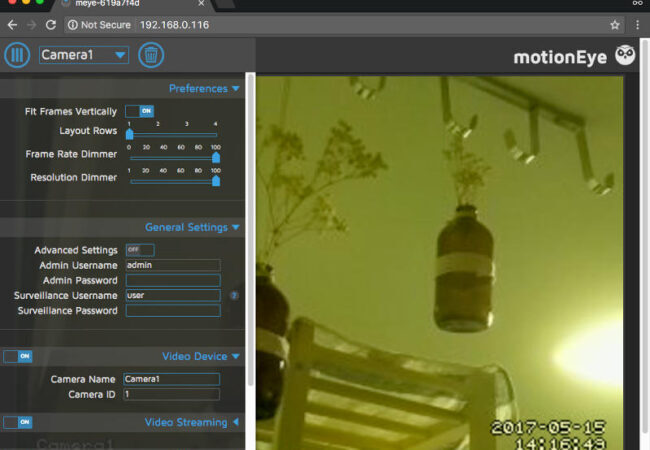Click the Admin Password input field

pyautogui.click(x=172, y=281)
